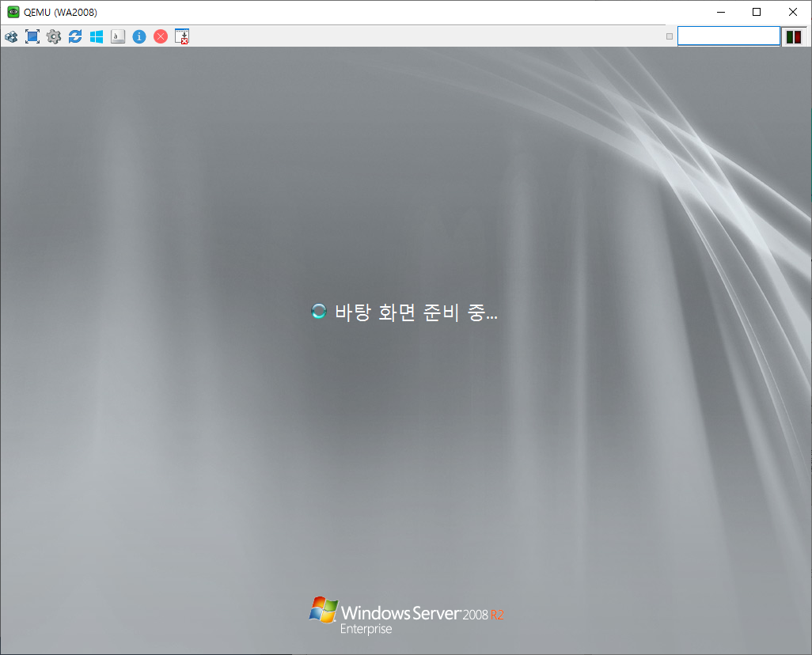This screenshot has width=812, height=655.
Task: Open settings via the gear icon
Action: 54,36
